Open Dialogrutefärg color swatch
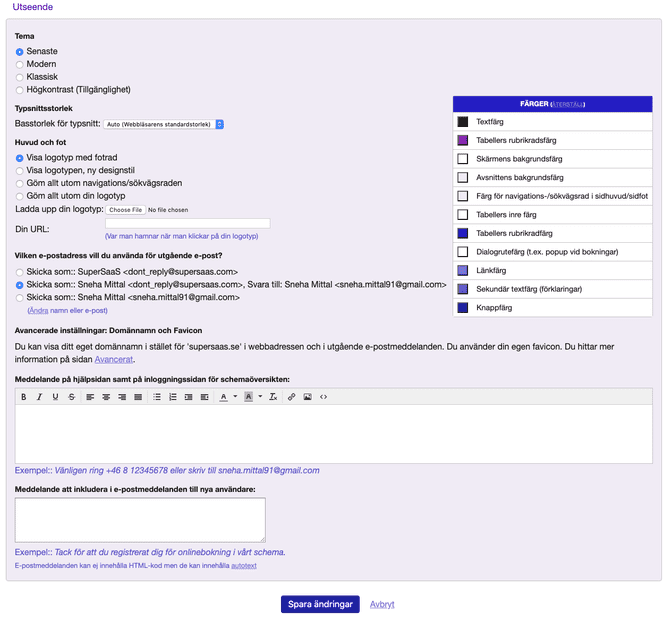The image size is (671, 622). click(463, 252)
